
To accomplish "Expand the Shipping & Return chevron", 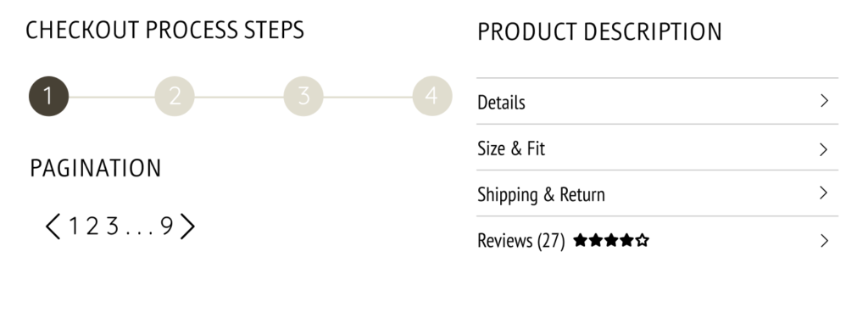I will coord(824,193).
